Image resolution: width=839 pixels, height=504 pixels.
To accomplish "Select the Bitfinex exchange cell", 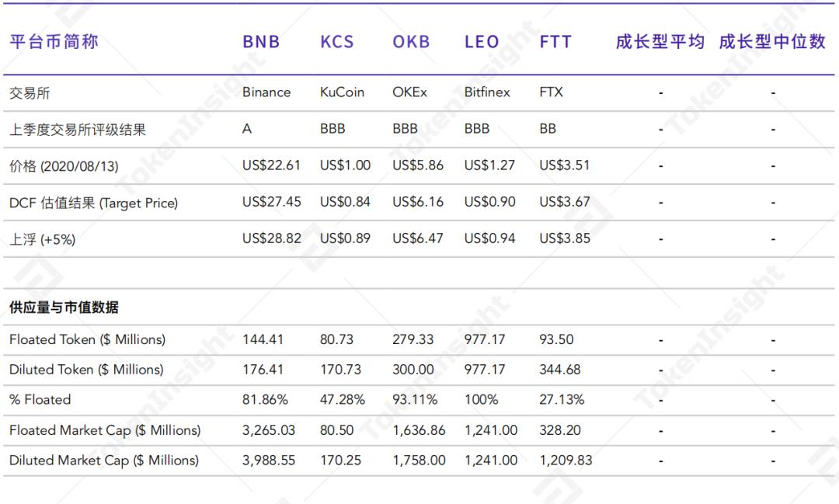I will (487, 92).
